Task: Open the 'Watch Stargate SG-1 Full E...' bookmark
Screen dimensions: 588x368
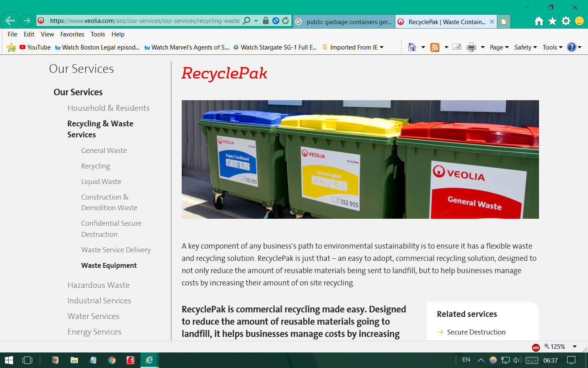Action: tap(275, 47)
